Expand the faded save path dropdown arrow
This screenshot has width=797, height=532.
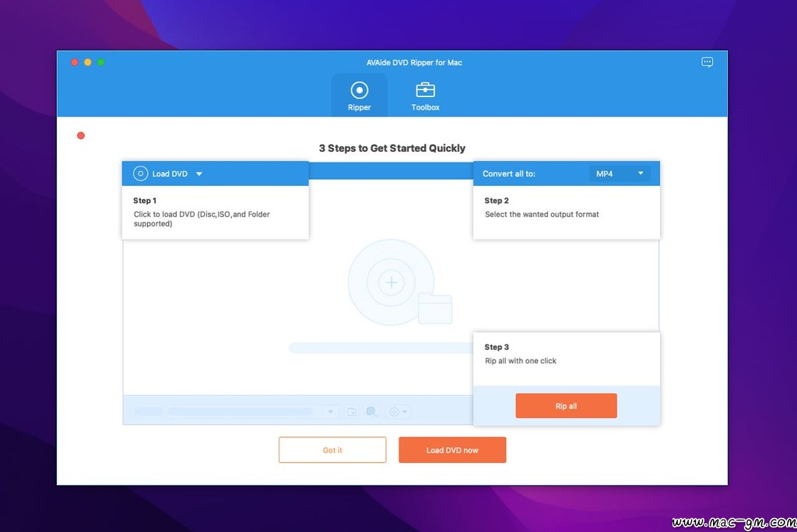(330, 411)
